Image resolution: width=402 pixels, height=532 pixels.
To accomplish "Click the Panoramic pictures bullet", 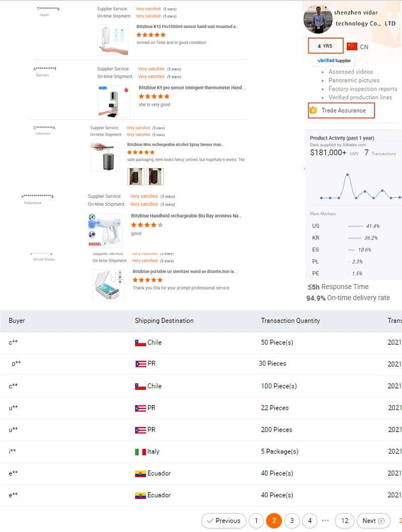I will pyautogui.click(x=354, y=80).
